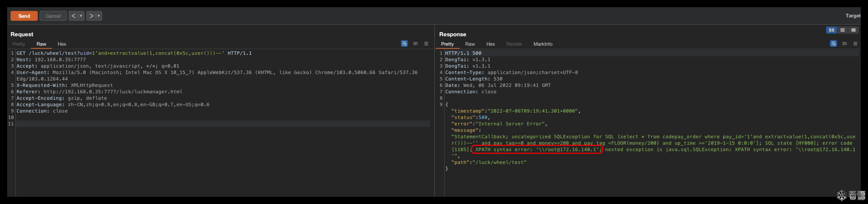Open Response panel hamburger options menu
Screen dimensions: 868x204
[855, 44]
